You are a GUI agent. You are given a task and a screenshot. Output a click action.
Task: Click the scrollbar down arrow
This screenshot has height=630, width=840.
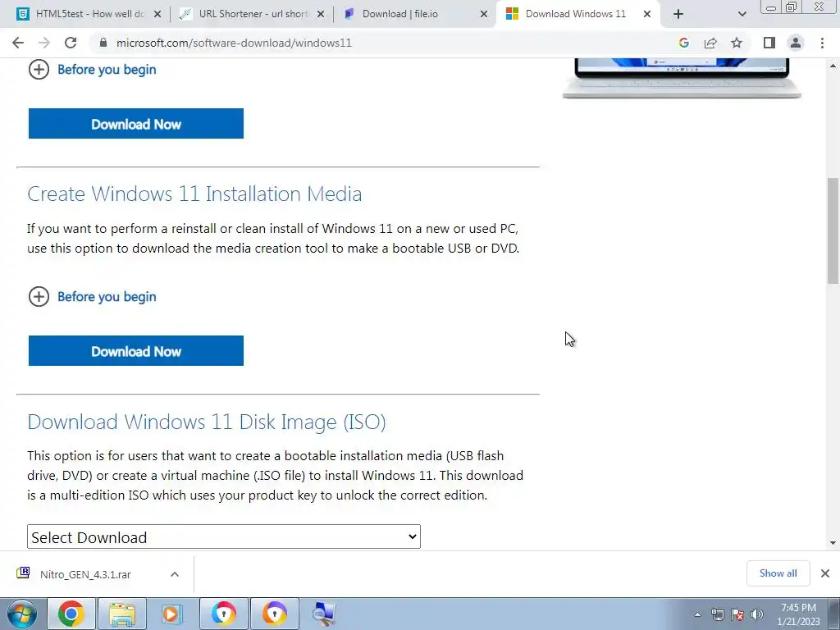pos(833,543)
